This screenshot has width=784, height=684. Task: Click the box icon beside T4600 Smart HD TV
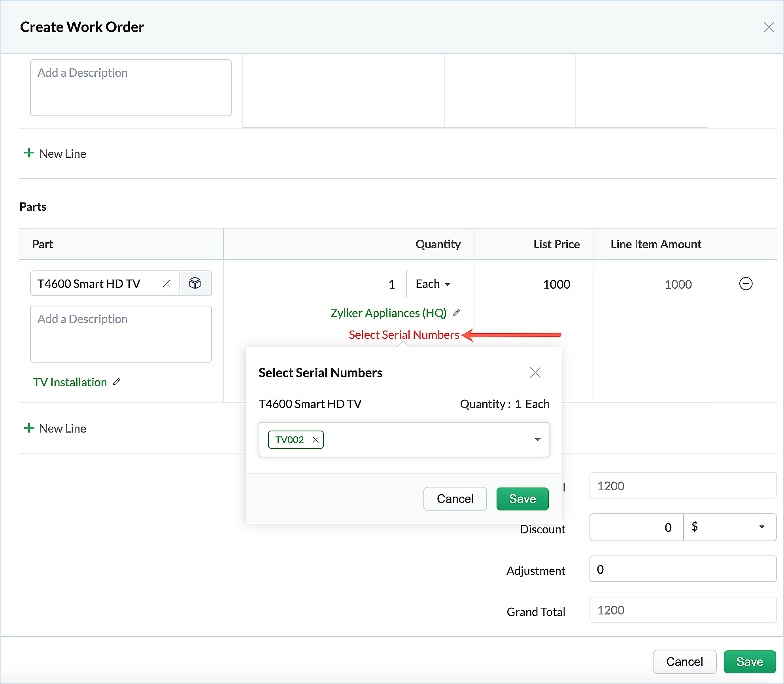(195, 283)
